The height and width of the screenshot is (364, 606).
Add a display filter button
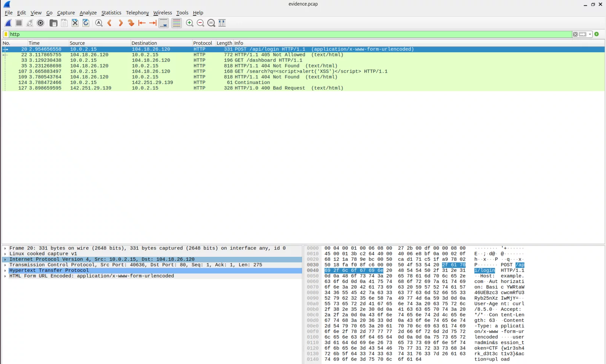click(597, 34)
